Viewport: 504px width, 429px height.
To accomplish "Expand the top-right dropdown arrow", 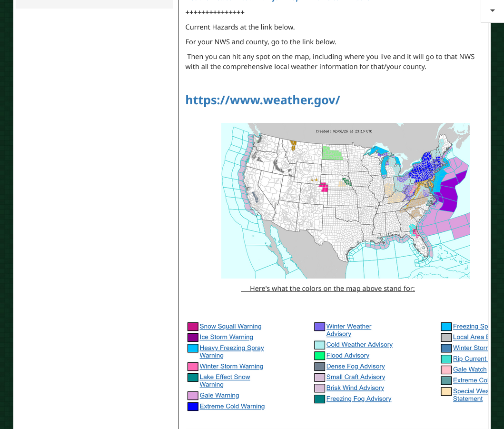I will click(492, 10).
